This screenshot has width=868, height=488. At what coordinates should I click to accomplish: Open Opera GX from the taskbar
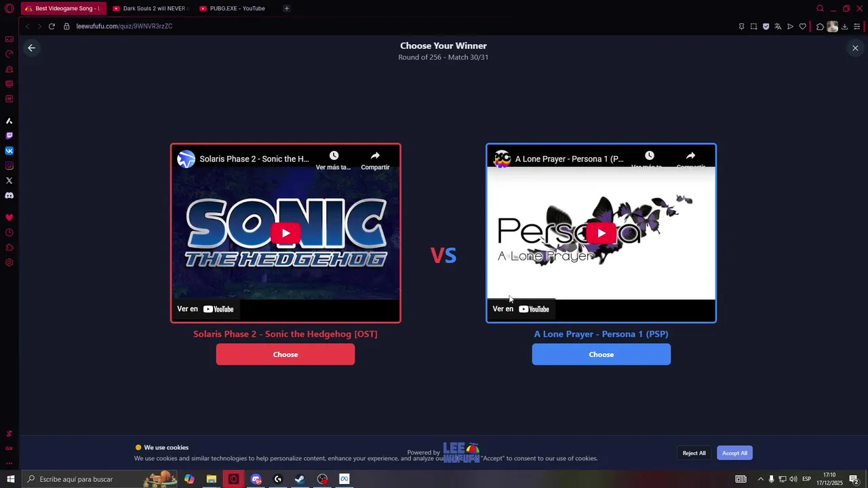point(233,479)
